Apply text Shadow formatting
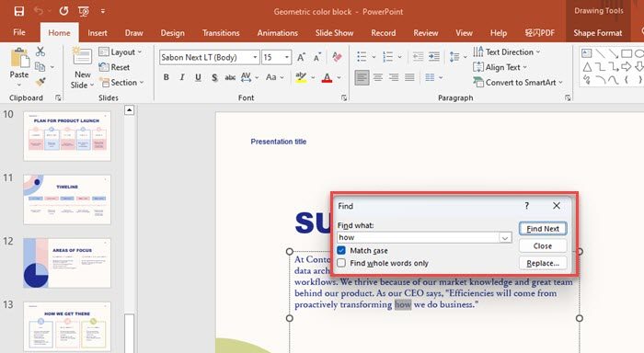This screenshot has height=353, width=644. click(x=214, y=77)
